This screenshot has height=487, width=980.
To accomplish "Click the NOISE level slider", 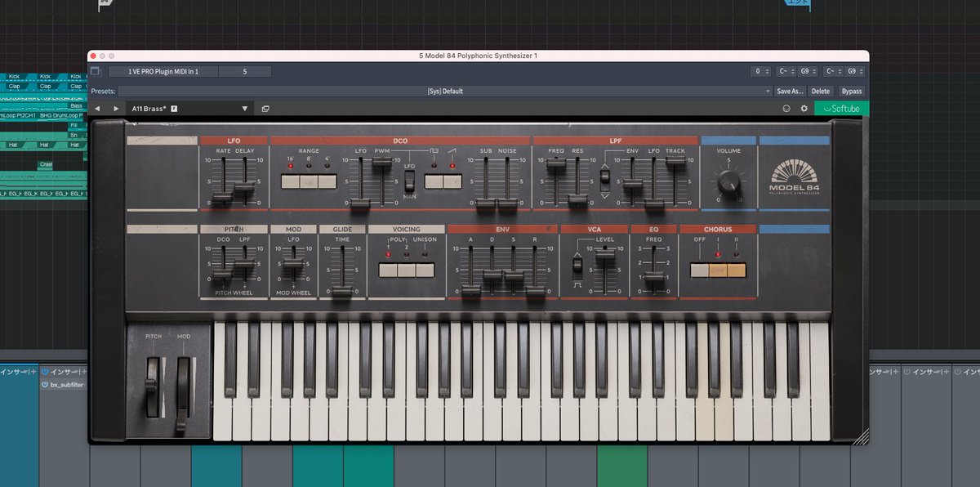I will coord(508,203).
